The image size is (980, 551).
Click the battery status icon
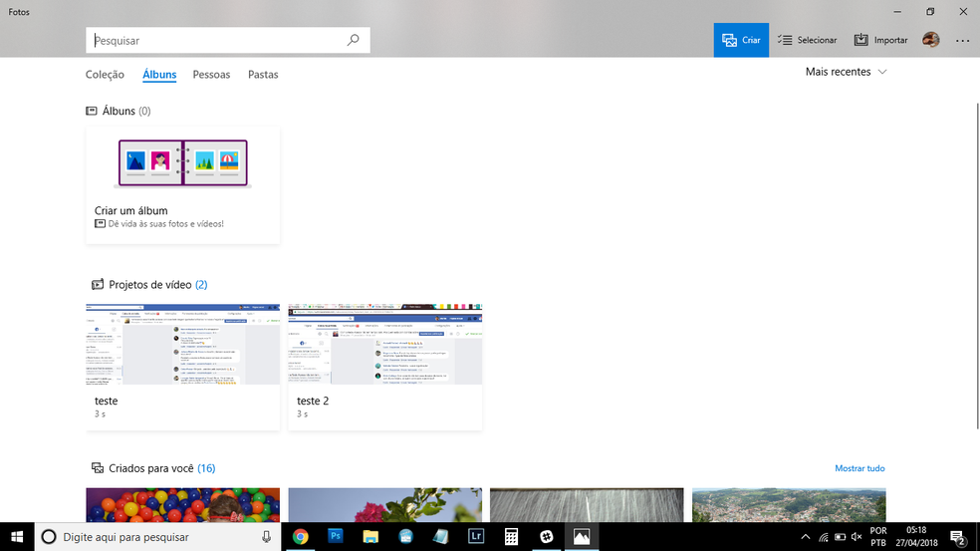tap(840, 537)
